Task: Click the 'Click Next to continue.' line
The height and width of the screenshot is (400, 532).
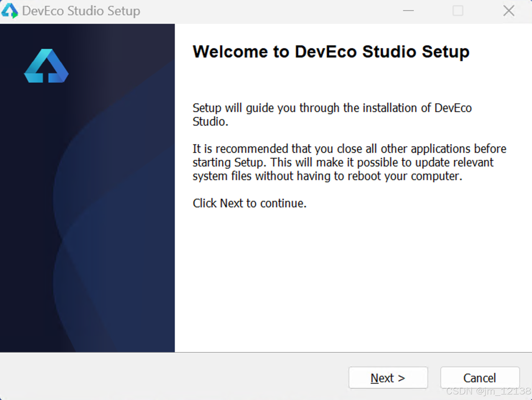Action: click(x=249, y=203)
